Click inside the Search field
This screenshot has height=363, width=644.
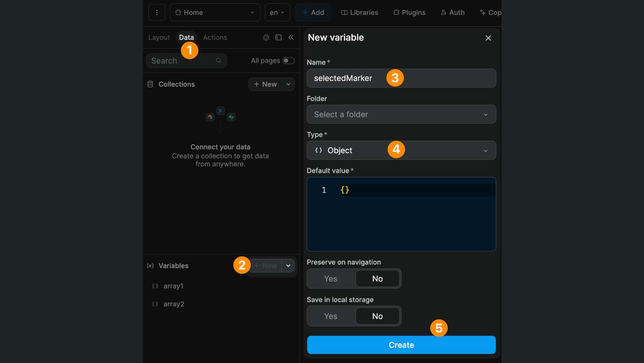(x=181, y=60)
